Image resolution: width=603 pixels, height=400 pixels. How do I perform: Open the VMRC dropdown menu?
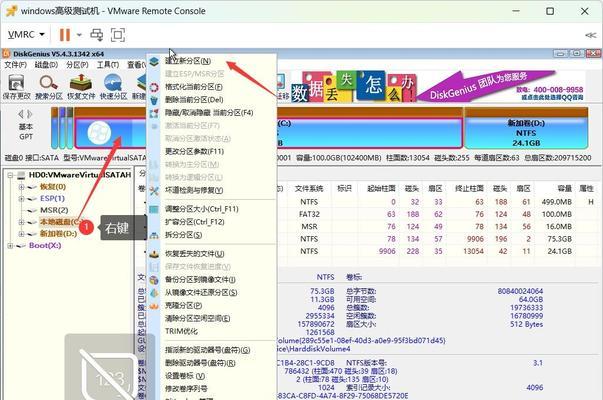click(26, 35)
